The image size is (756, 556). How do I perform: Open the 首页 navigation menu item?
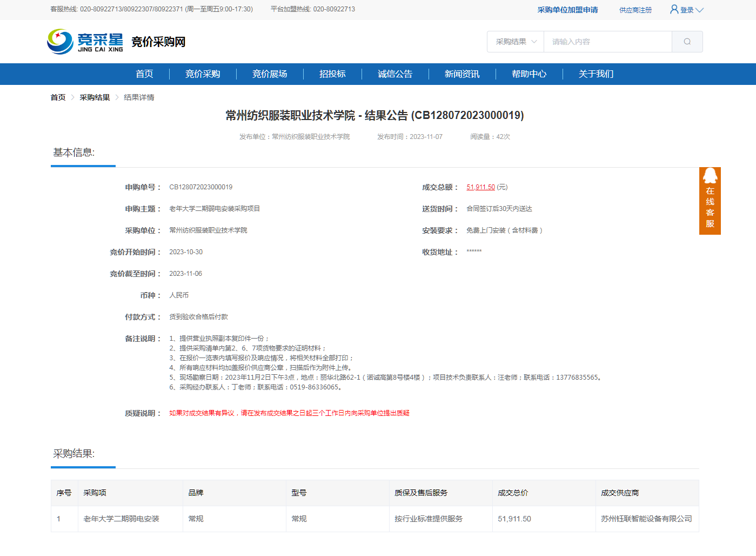(144, 74)
